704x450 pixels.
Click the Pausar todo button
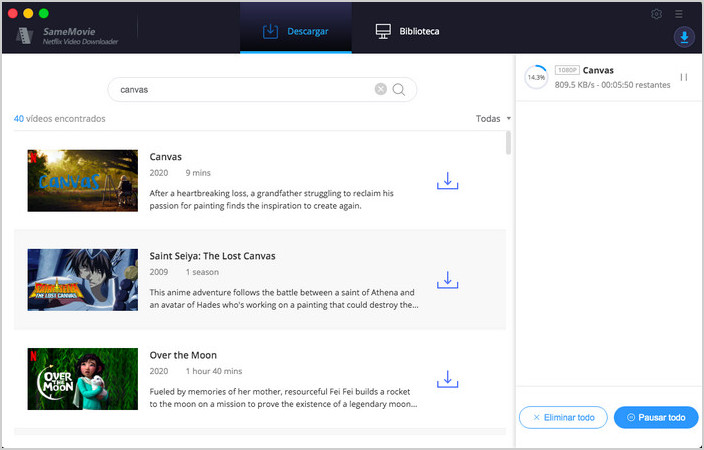pos(656,417)
